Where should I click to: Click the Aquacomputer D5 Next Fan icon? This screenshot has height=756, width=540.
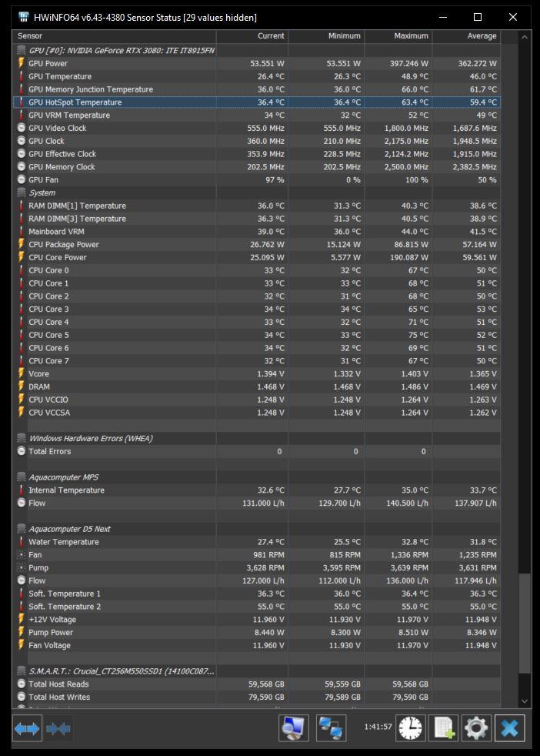[22, 555]
